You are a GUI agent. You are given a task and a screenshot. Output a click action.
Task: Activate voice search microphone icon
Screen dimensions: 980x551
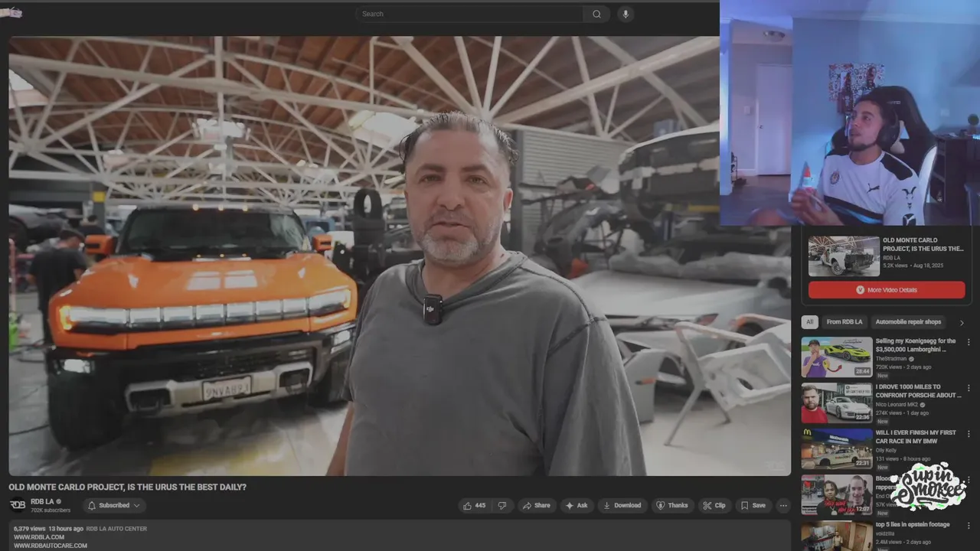coord(626,14)
